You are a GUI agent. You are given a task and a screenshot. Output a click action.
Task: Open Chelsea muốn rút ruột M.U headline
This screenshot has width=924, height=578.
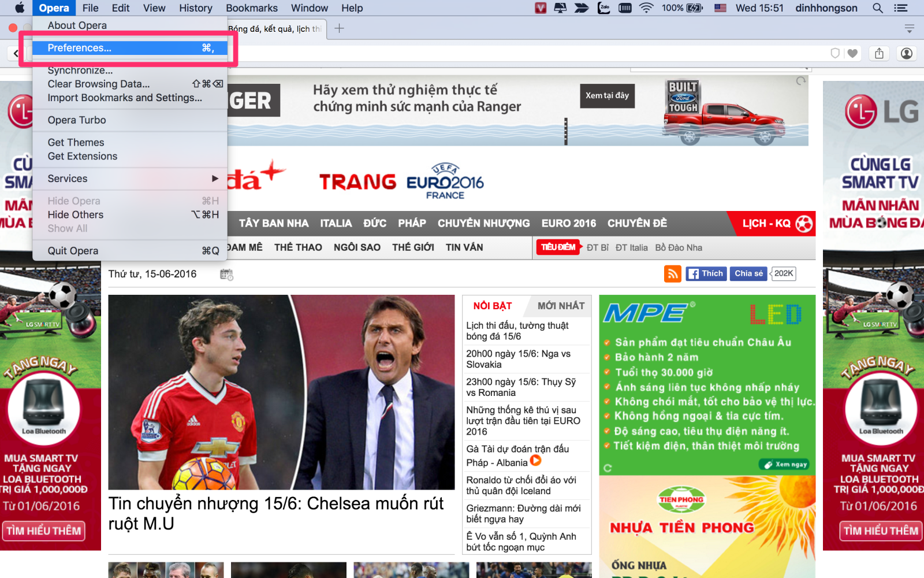click(x=276, y=513)
